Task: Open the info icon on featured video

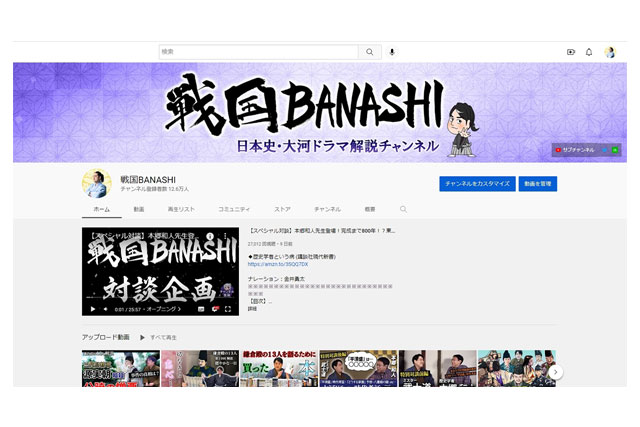Action: (x=210, y=236)
